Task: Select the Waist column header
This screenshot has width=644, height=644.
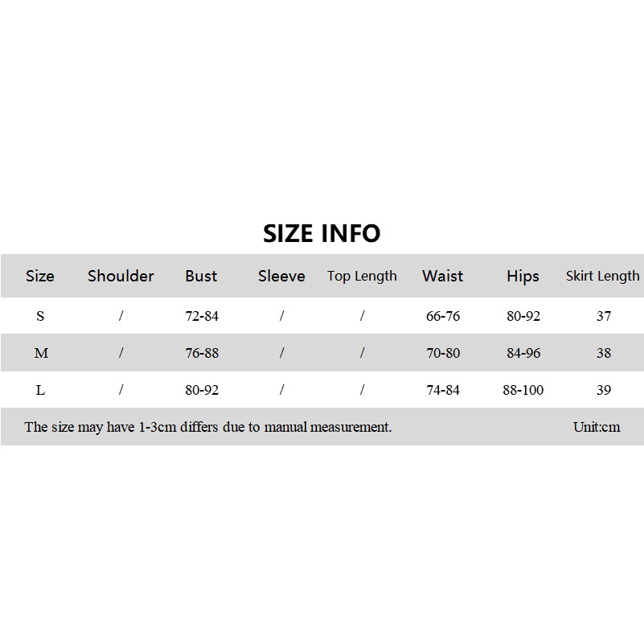Action: (442, 276)
